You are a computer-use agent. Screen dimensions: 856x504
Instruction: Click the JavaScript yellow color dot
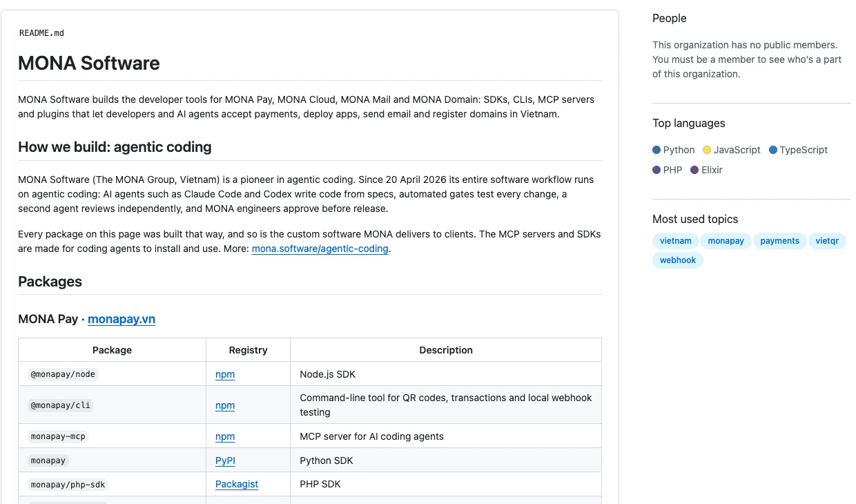(707, 150)
